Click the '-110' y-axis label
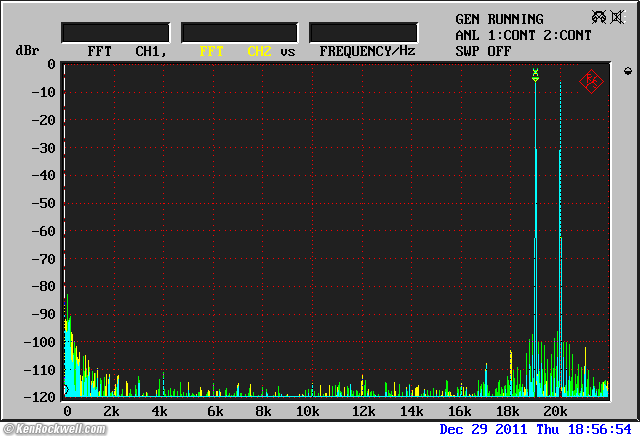This screenshot has width=640, height=436. [39, 370]
